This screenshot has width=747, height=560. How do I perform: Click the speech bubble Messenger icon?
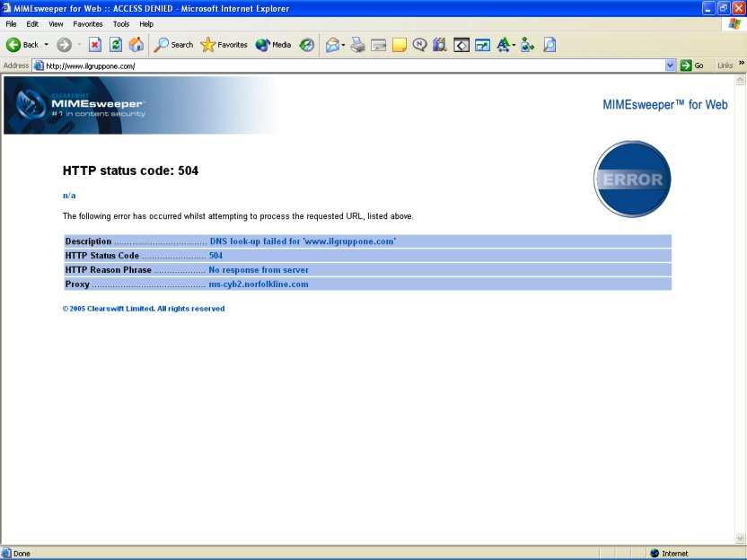(x=419, y=45)
